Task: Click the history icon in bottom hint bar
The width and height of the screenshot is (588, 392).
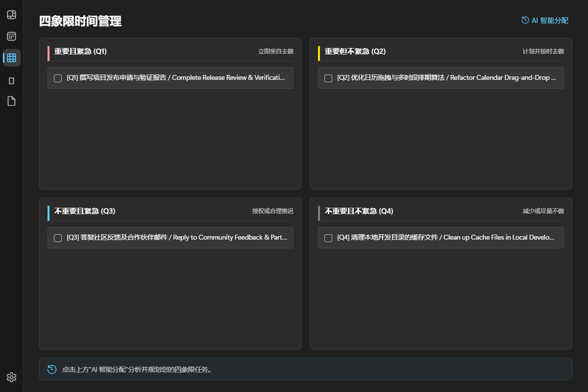Action: tap(52, 369)
